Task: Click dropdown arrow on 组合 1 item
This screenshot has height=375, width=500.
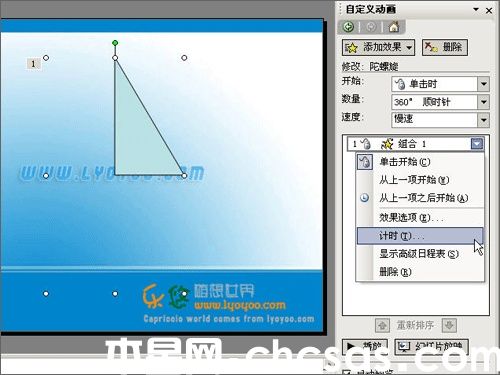Action: pos(477,144)
